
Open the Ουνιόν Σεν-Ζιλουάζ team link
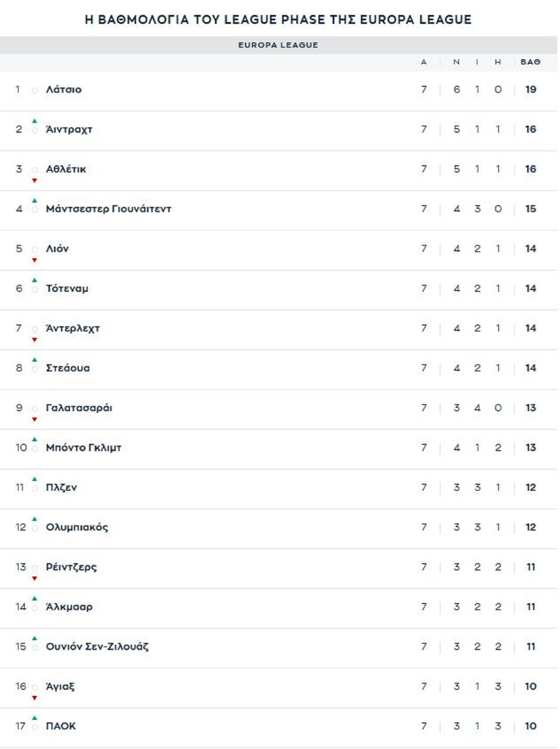97,646
